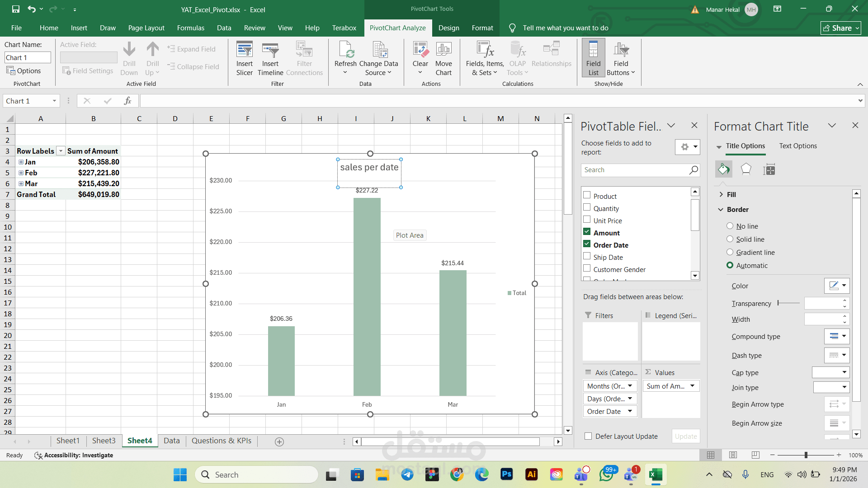868x488 pixels.
Task: Click the PivotTable fields Search box
Action: pos(634,170)
